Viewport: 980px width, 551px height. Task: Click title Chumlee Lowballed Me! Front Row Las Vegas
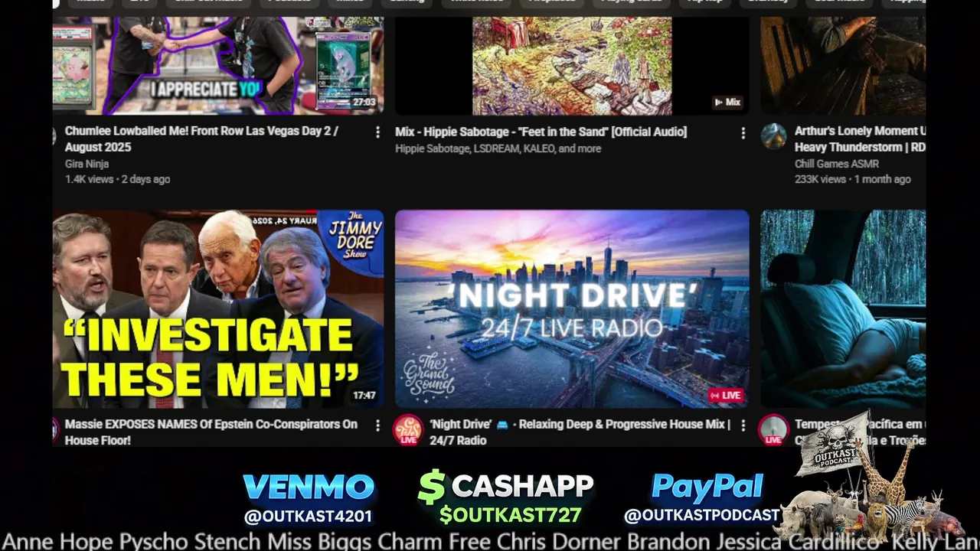201,139
